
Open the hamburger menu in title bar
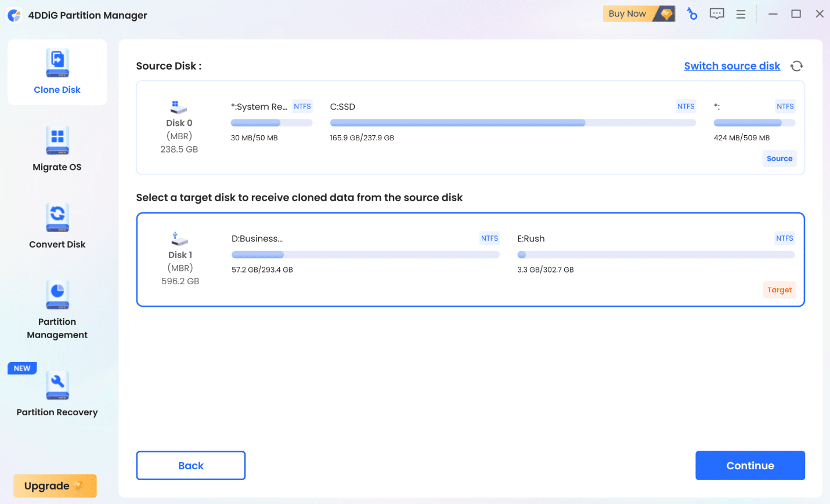pos(741,14)
